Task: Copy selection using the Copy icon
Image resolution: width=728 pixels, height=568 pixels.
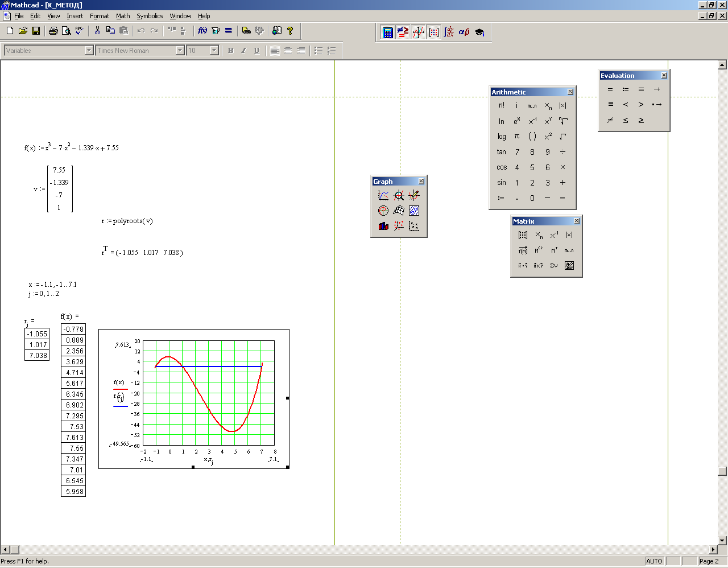Action: pos(110,31)
